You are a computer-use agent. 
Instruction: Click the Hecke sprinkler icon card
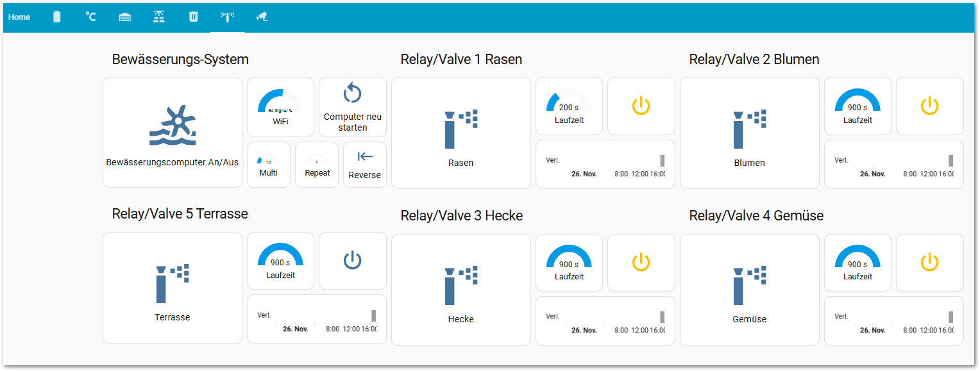(460, 290)
